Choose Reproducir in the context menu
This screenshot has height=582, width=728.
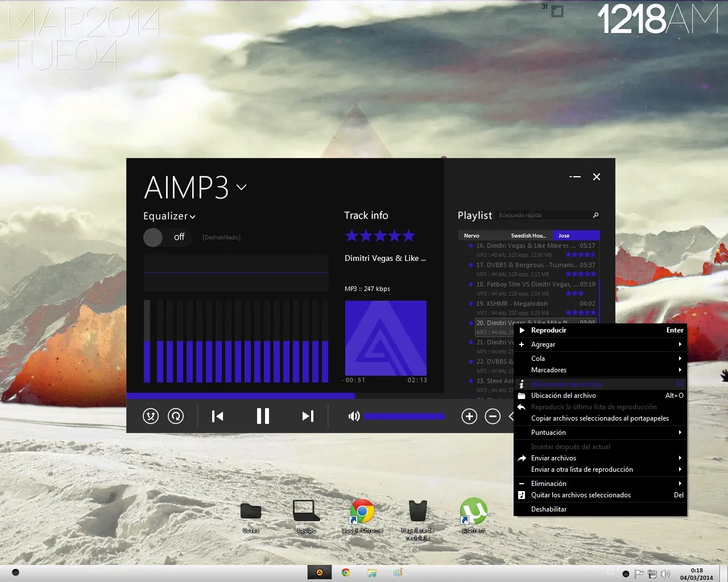tap(601, 330)
